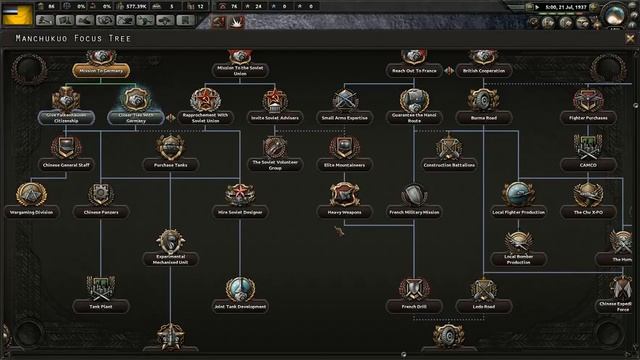
Task: Select Burma Road focus
Action: tap(484, 118)
